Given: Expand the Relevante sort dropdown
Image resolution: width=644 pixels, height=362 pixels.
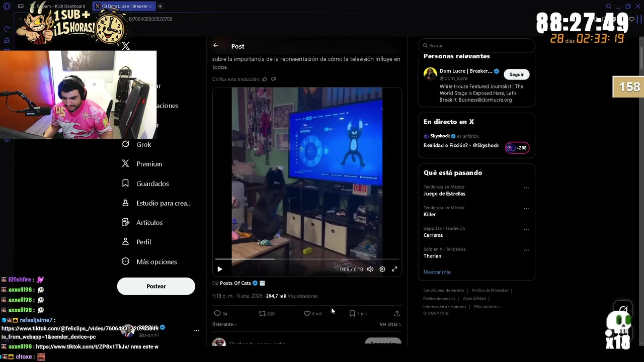Looking at the screenshot, I should point(224,324).
